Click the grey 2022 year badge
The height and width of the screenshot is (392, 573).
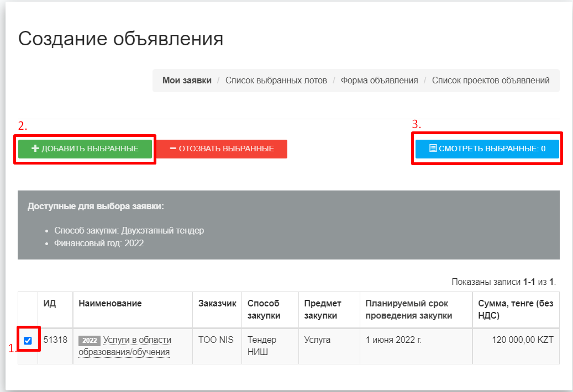[89, 340]
